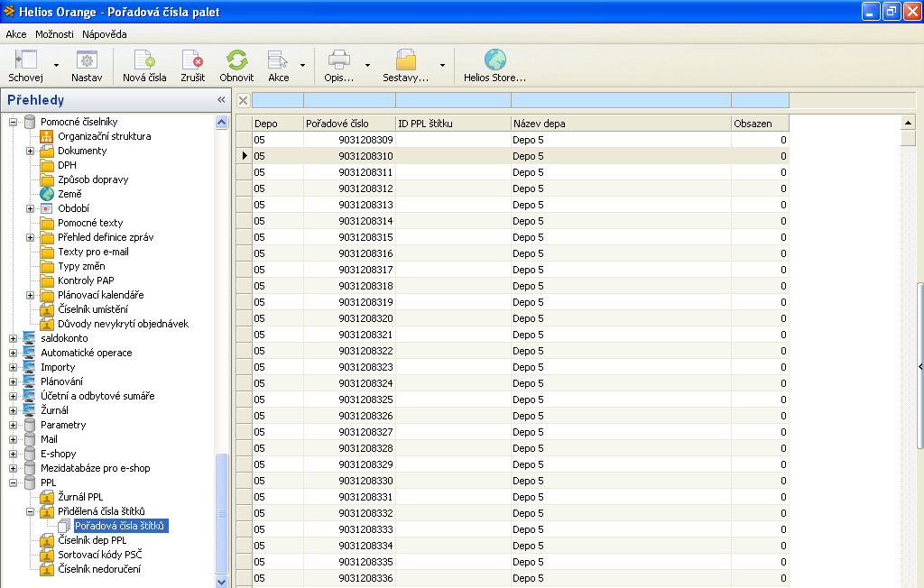Open dropdown arrow next to Sestavy

pyautogui.click(x=442, y=65)
